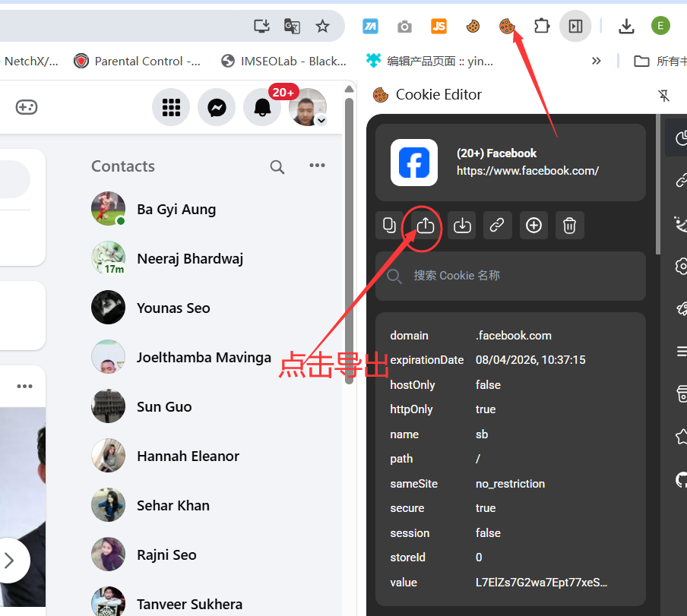This screenshot has height=616, width=687.
Task: Open the settings gear in Cookie Editor sidebar
Action: coord(681,266)
